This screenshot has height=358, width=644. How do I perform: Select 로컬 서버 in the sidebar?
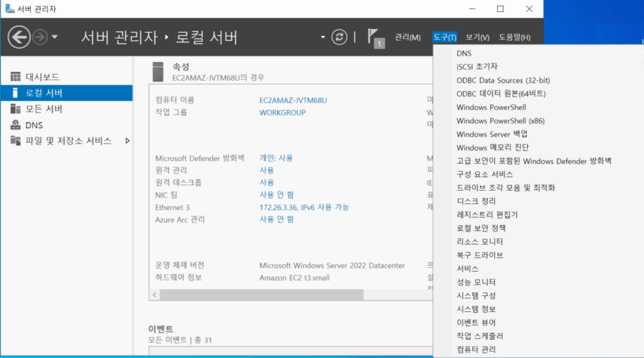(x=67, y=93)
